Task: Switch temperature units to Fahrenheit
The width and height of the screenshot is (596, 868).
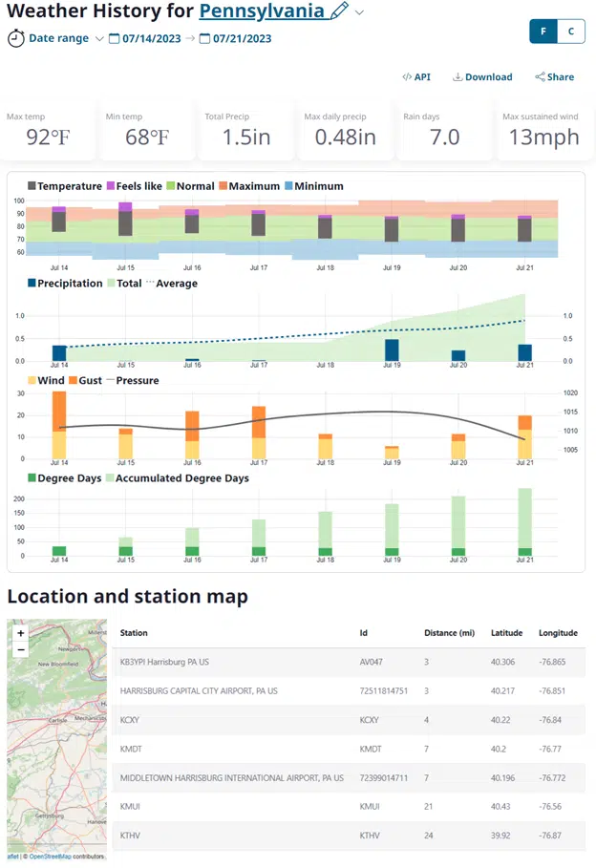Action: click(543, 31)
